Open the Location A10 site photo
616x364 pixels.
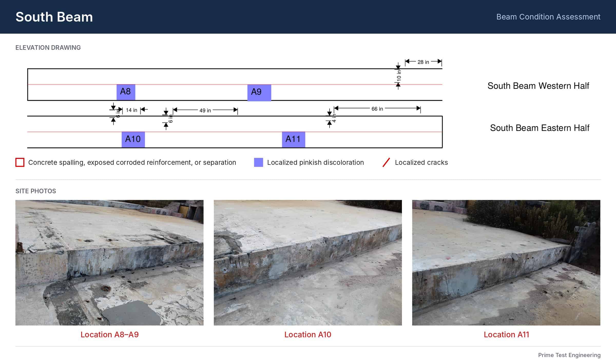(x=308, y=263)
